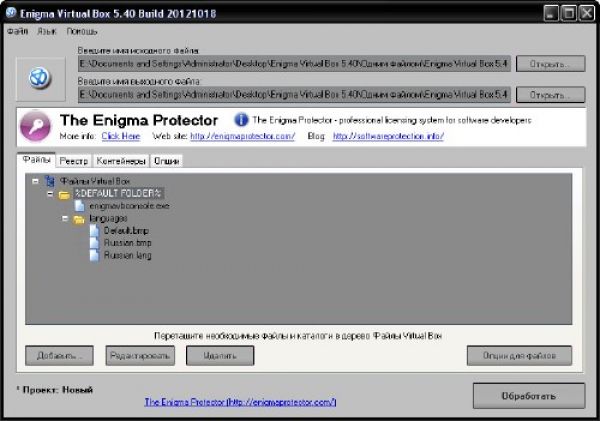Image resolution: width=600 pixels, height=421 pixels.
Task: Open the Помощь menu
Action: tap(82, 31)
